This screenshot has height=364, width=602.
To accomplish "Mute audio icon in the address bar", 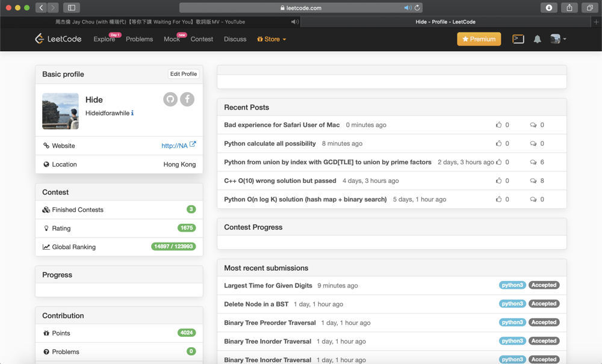I will tap(408, 8).
